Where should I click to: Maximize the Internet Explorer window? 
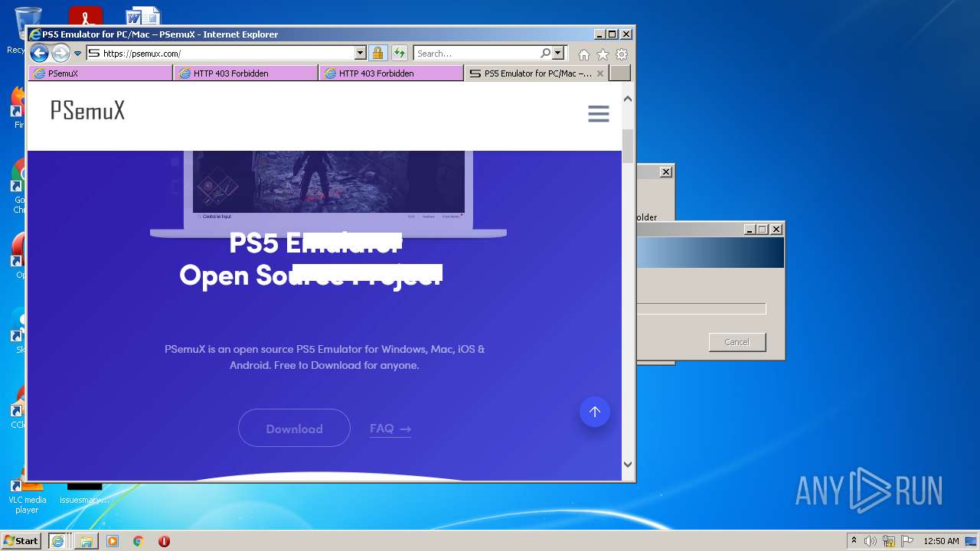[612, 34]
